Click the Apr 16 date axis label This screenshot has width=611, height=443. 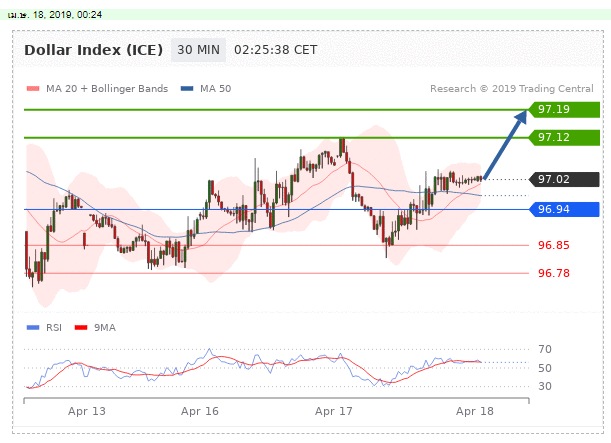[200, 411]
